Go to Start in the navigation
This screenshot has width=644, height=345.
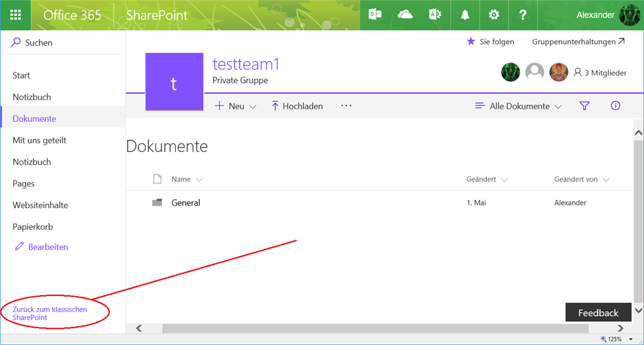click(21, 75)
